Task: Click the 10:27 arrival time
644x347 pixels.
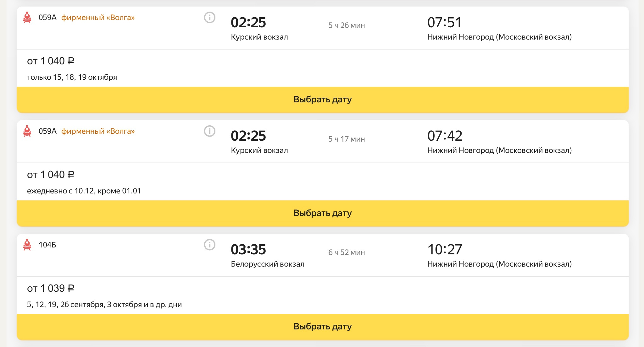Action: click(445, 250)
